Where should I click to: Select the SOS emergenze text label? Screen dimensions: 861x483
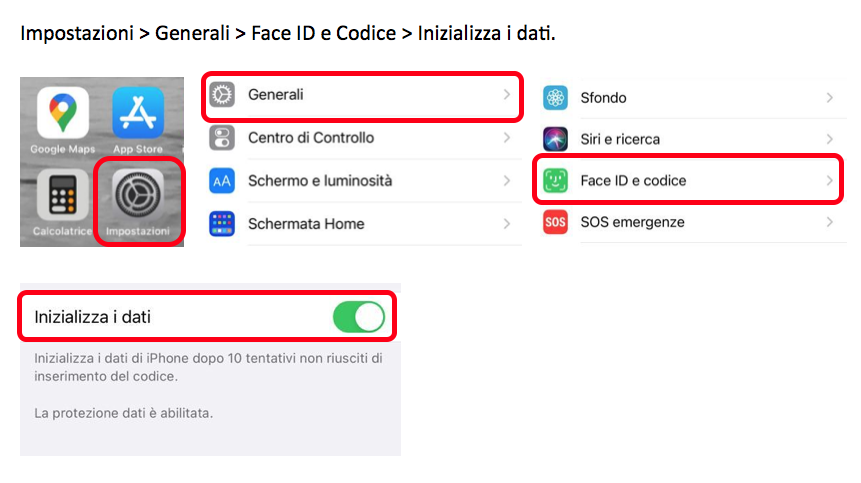click(x=633, y=222)
